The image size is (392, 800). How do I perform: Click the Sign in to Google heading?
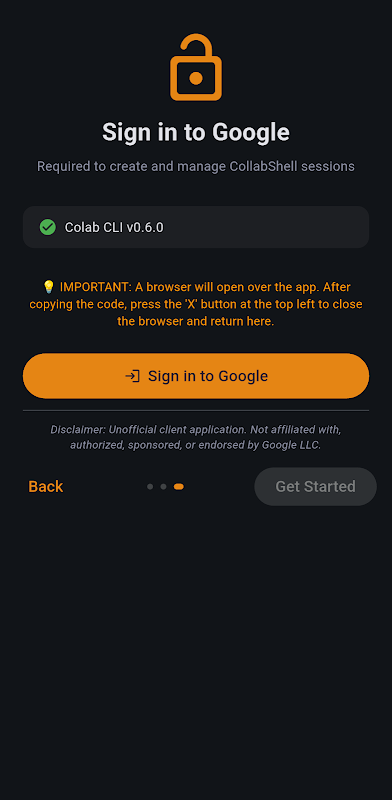[x=196, y=133]
